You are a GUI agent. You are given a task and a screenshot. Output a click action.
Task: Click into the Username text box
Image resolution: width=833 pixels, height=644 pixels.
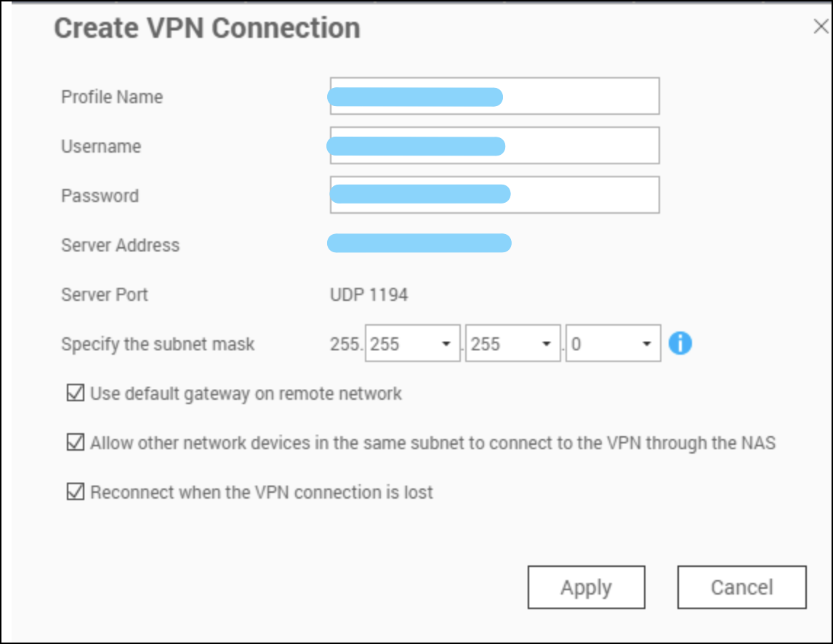pyautogui.click(x=494, y=146)
